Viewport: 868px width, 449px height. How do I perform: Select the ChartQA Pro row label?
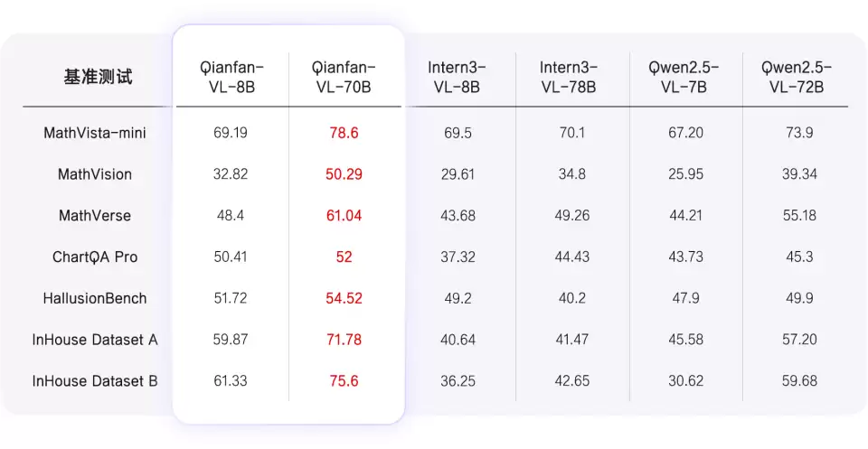point(95,257)
